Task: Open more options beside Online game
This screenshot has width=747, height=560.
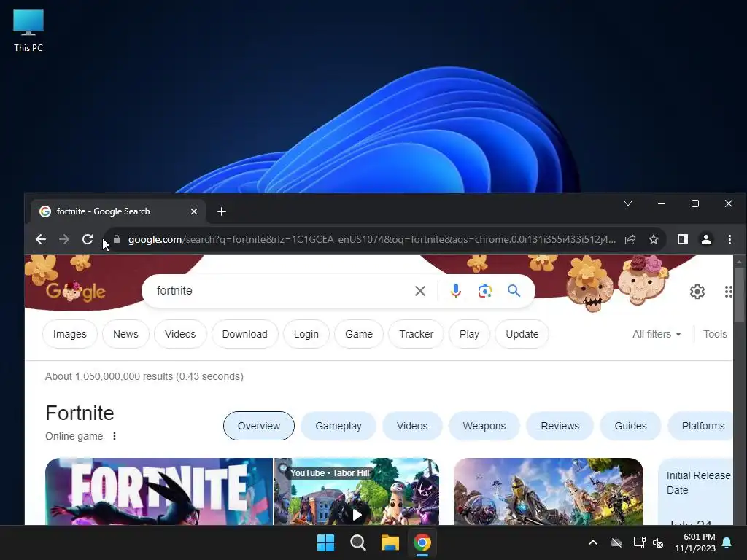Action: point(115,436)
